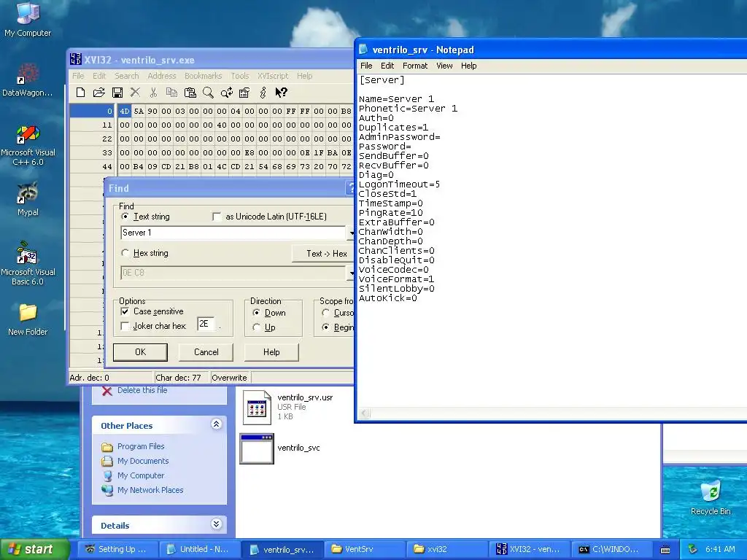Image resolution: width=747 pixels, height=560 pixels.
Task: Open the View menu in Notepad
Action: 444,66
